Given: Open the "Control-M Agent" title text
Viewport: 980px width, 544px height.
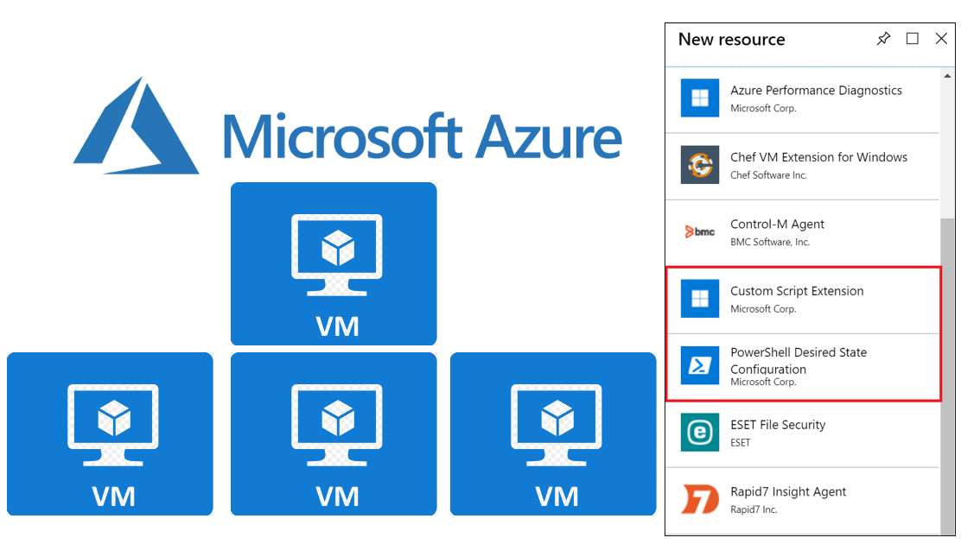Looking at the screenshot, I should pyautogui.click(x=777, y=225).
